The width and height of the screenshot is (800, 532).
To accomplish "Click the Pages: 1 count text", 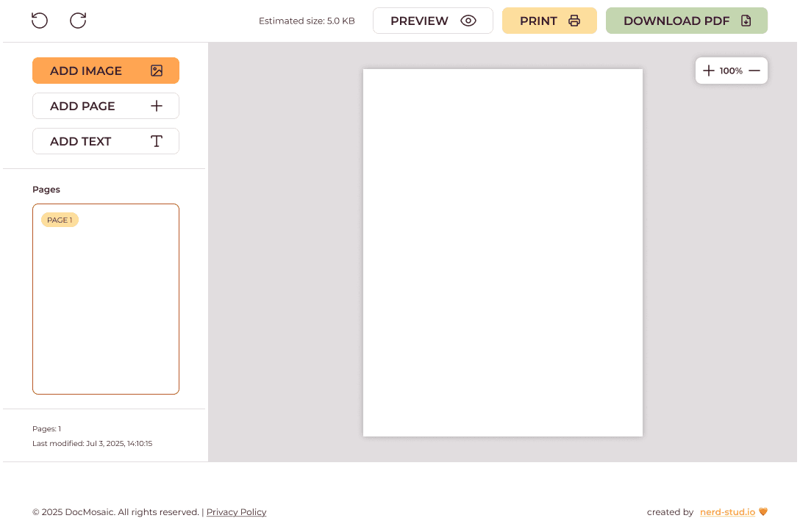I will [46, 428].
